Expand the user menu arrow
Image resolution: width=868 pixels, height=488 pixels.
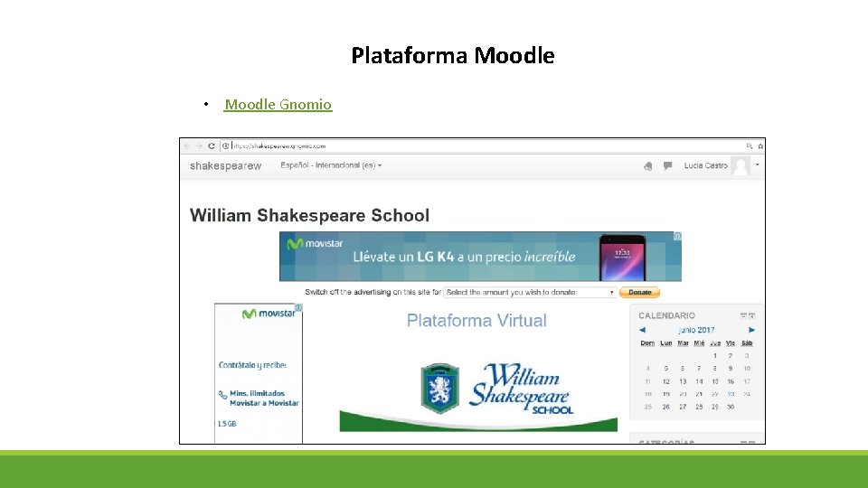(x=758, y=164)
